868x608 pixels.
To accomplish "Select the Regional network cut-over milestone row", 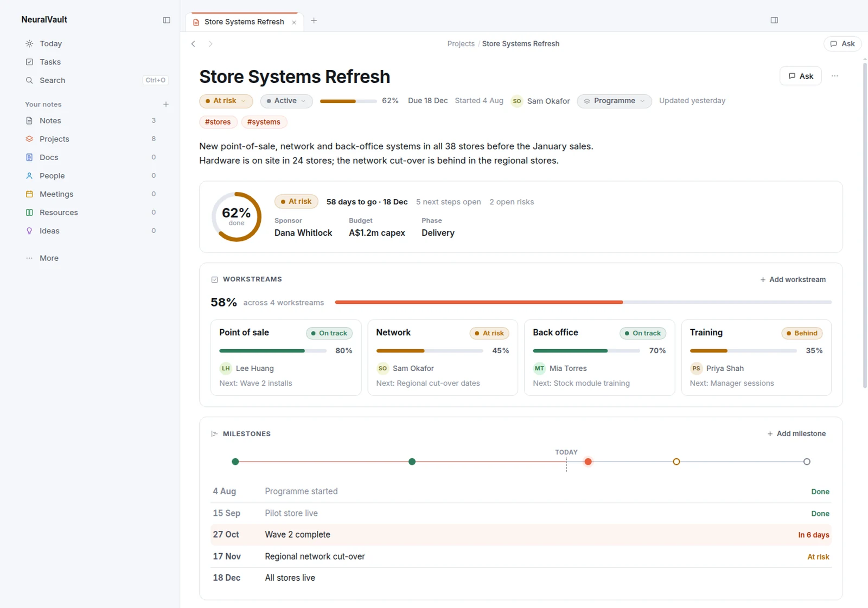I will [x=521, y=556].
